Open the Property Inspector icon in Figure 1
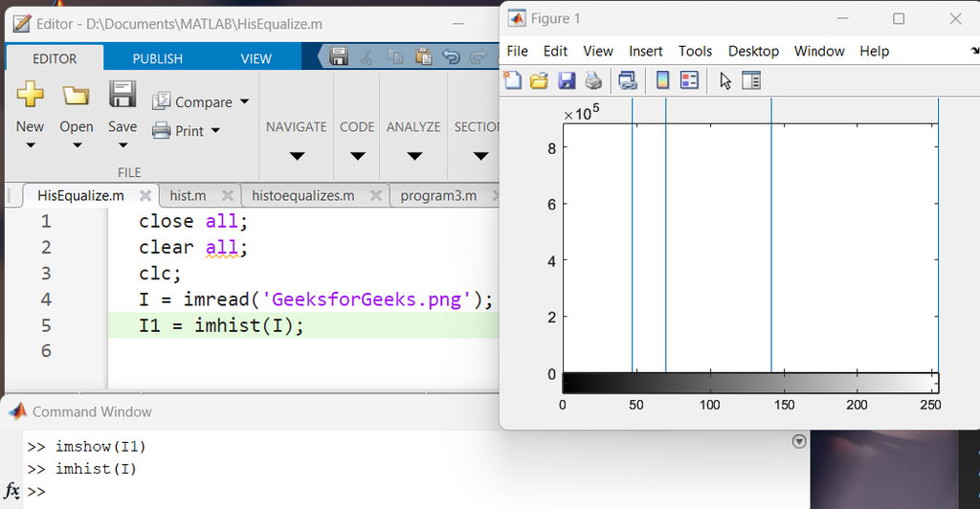Screen dimensions: 980x509 pyautogui.click(x=751, y=80)
